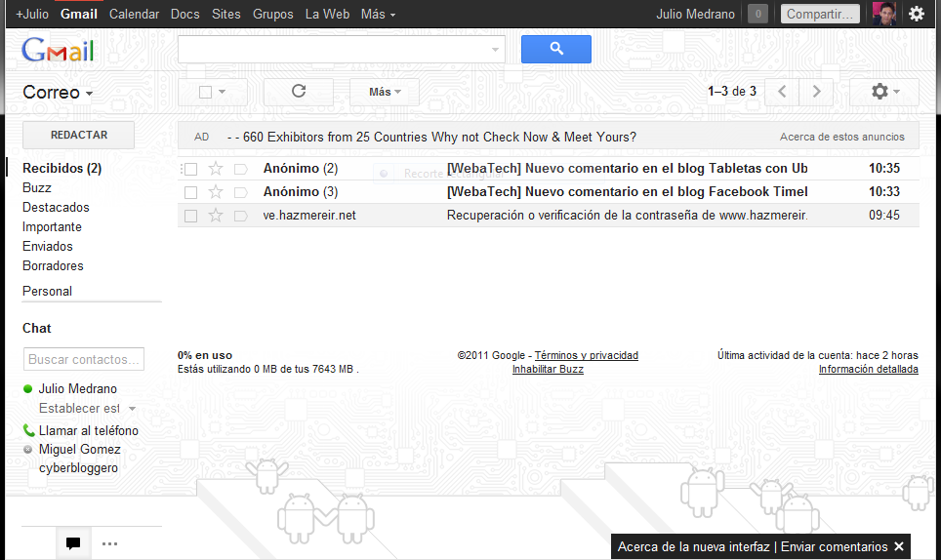The image size is (941, 560).
Task: Open the Términos y privacidad link
Action: click(x=587, y=355)
